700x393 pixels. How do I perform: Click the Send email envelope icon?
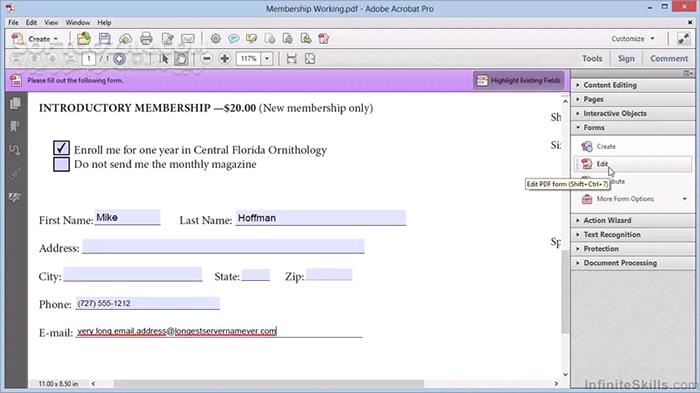point(188,39)
